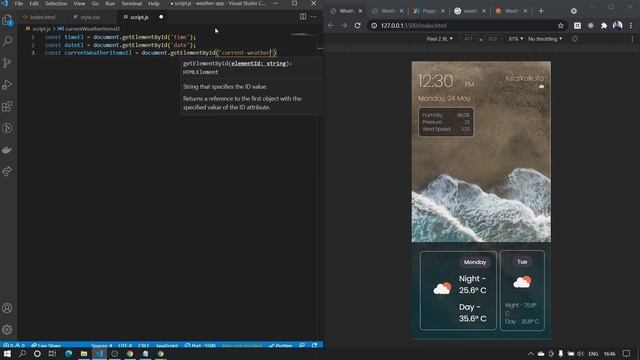
Task: Change the UTF-8 encoding setting
Action: coord(125,345)
